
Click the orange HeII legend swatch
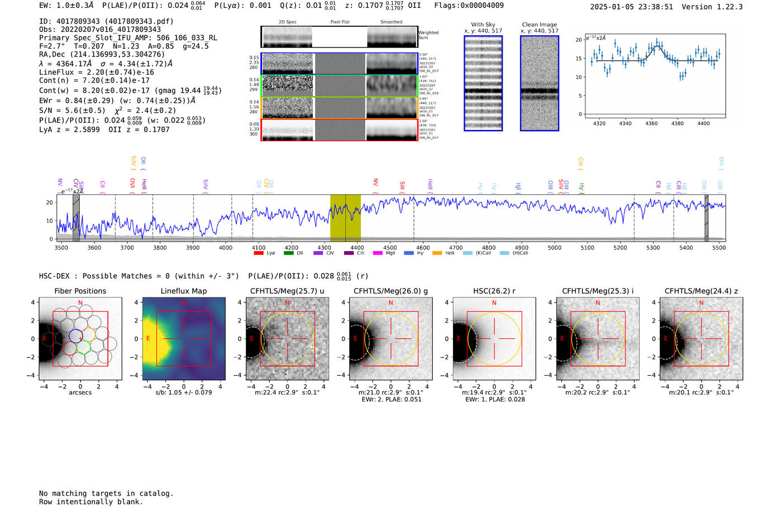[x=437, y=253]
